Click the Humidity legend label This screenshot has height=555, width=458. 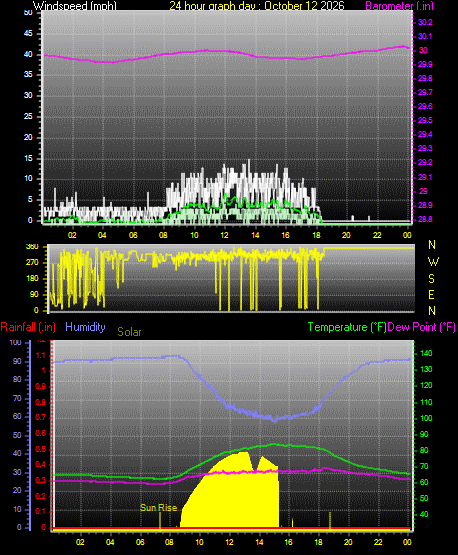[x=85, y=327]
